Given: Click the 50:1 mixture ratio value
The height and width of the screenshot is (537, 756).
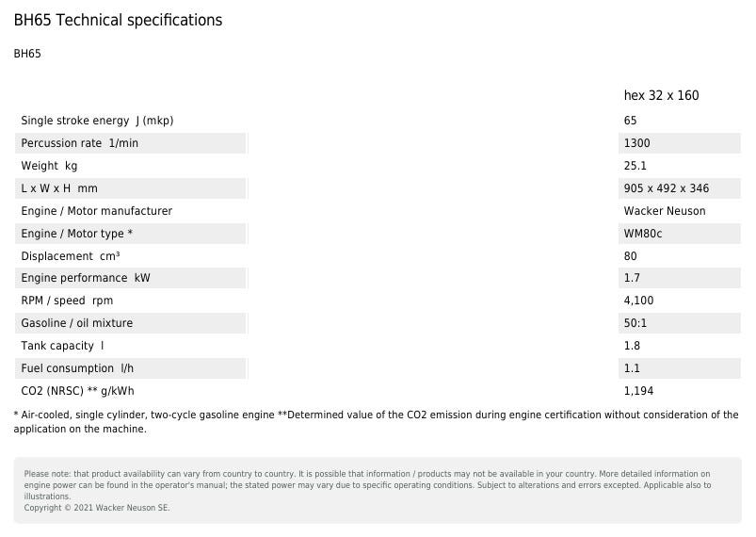Looking at the screenshot, I should tap(635, 323).
